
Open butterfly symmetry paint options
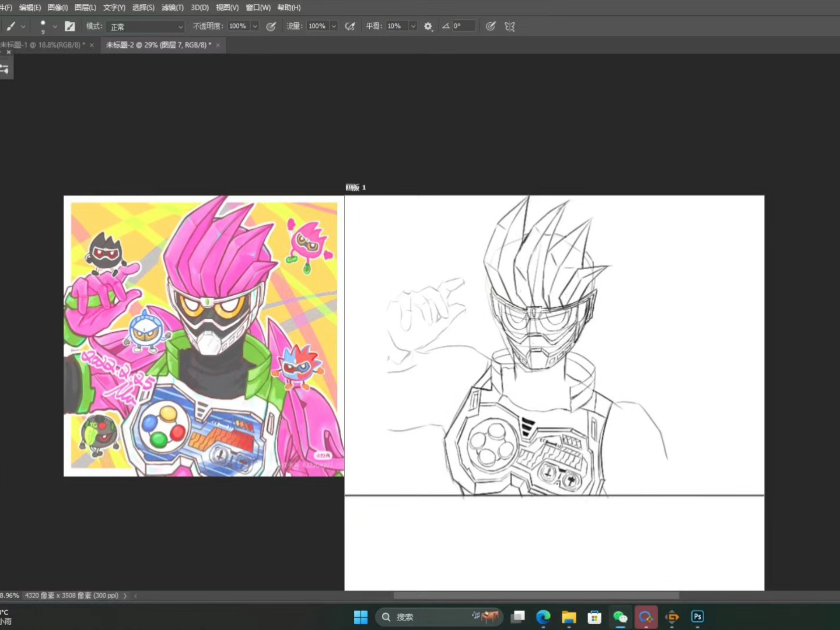tap(510, 26)
